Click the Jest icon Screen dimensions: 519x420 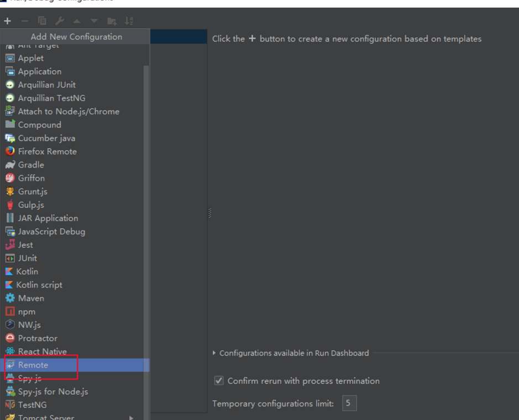tap(11, 244)
